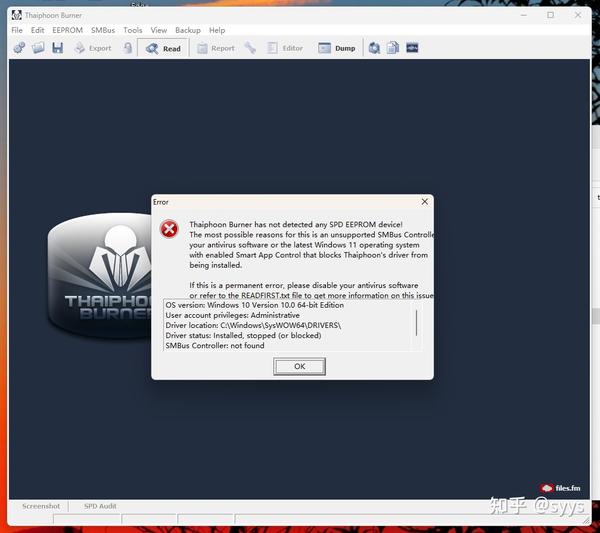Click the dark screen icon in toolbar
600x533 pixels.
click(412, 48)
